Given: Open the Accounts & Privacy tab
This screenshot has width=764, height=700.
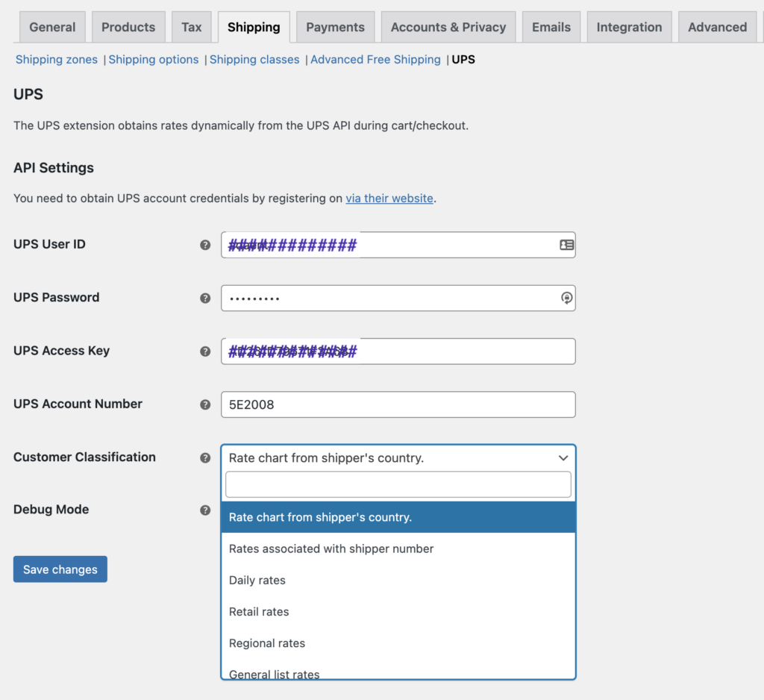Looking at the screenshot, I should [448, 28].
